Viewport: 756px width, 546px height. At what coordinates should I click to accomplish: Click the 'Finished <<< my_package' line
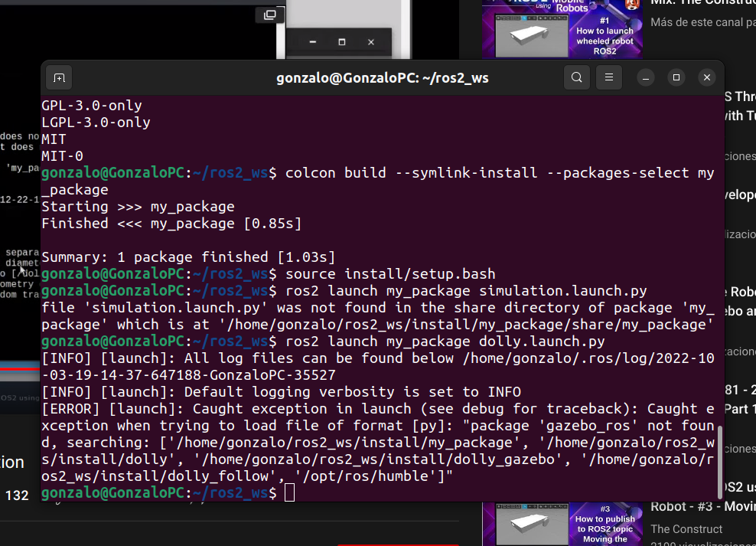click(x=171, y=224)
